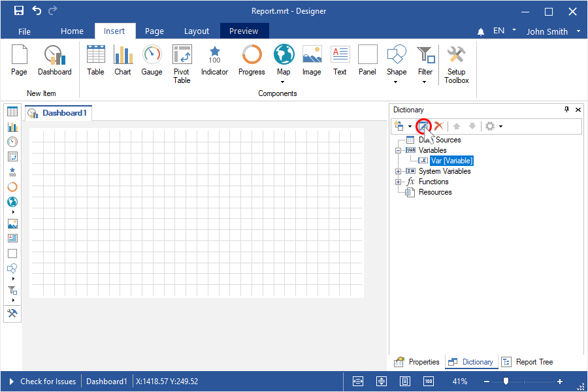Screen dimensions: 588x392
Task: Fit the page width from the status bar
Action: 358,382
